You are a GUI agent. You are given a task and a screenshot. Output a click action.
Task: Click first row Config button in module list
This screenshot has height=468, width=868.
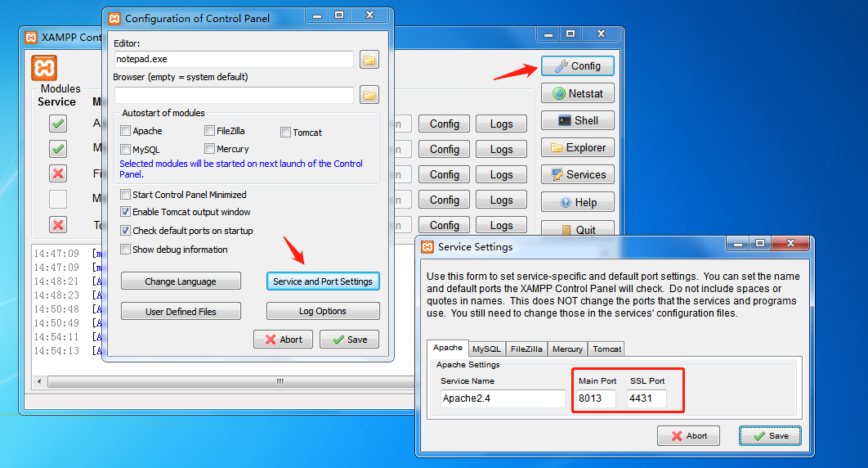coord(444,124)
